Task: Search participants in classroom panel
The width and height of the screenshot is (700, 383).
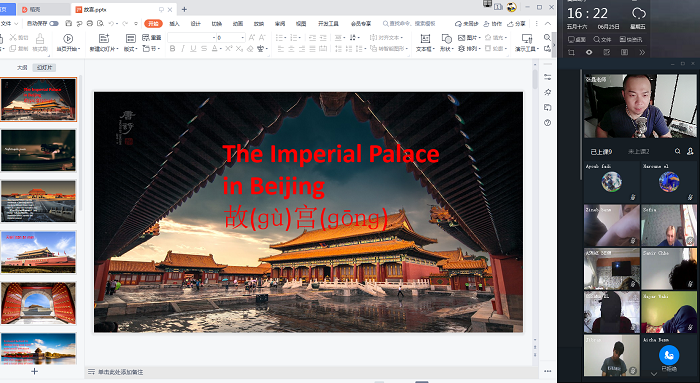Action: [x=677, y=151]
